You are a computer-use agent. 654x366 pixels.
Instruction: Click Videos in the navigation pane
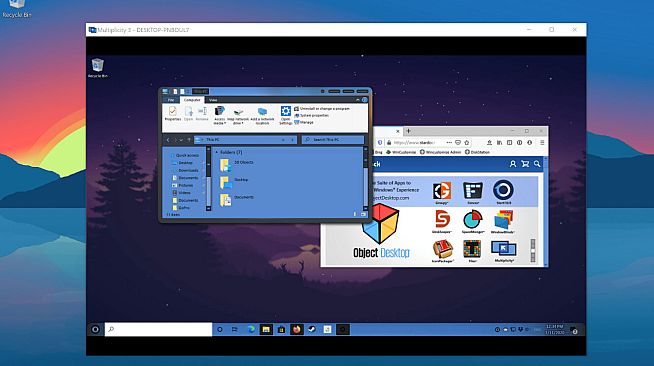(181, 193)
